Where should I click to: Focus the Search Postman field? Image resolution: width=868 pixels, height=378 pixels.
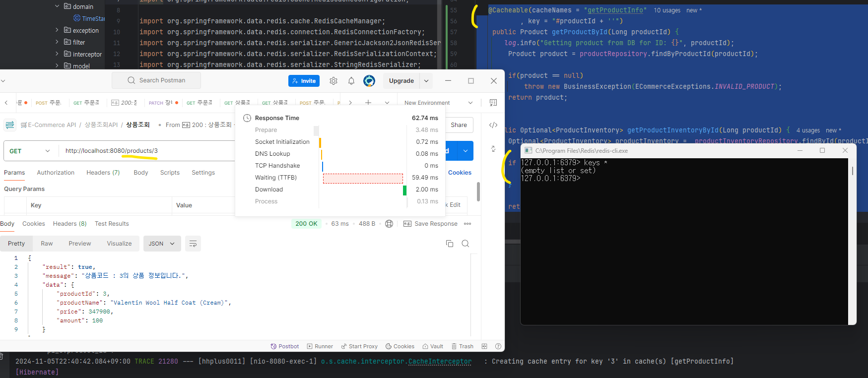pyautogui.click(x=156, y=80)
